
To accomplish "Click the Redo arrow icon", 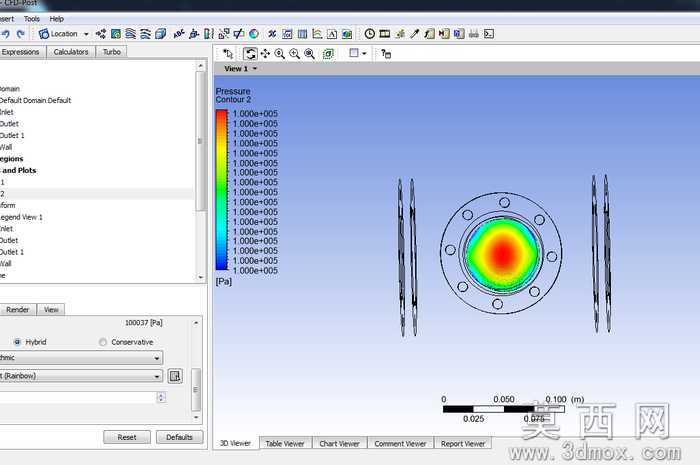I will (20, 34).
